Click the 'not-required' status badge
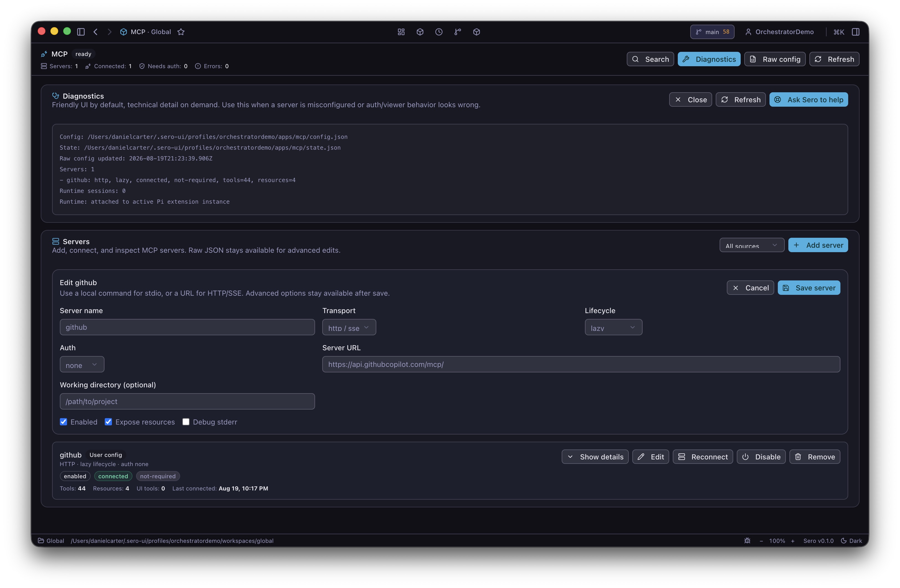900x588 pixels. click(158, 476)
